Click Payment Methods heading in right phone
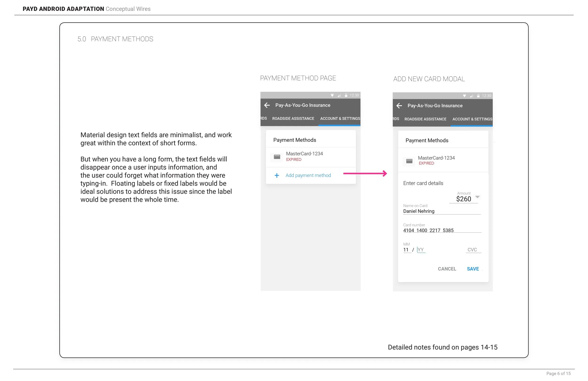The image size is (588, 381). (x=427, y=141)
